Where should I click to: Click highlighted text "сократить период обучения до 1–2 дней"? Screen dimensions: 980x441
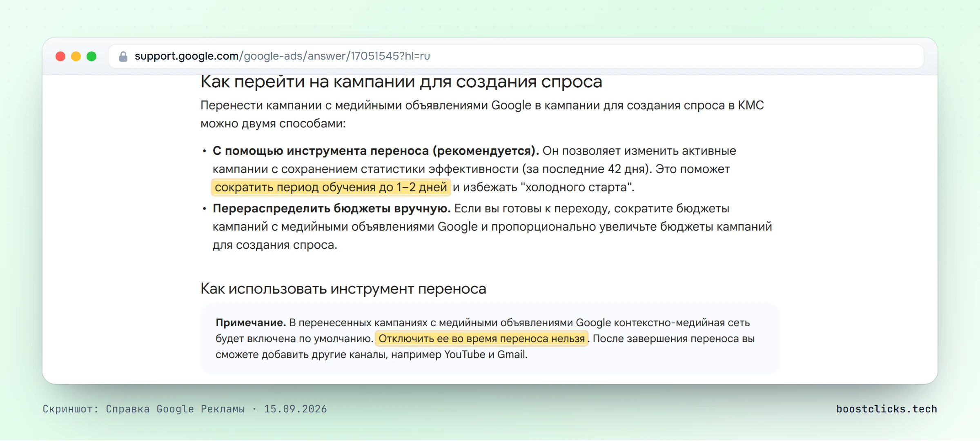[331, 187]
